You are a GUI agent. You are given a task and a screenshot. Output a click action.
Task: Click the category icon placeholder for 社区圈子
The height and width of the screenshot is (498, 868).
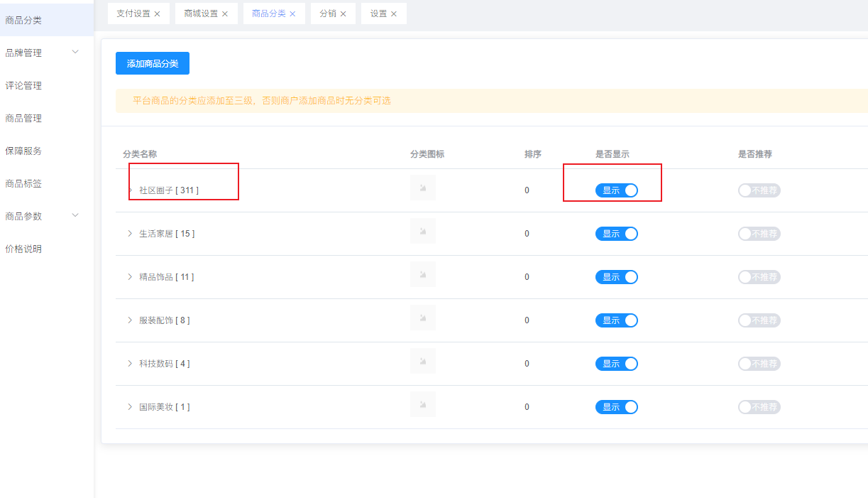pyautogui.click(x=423, y=188)
